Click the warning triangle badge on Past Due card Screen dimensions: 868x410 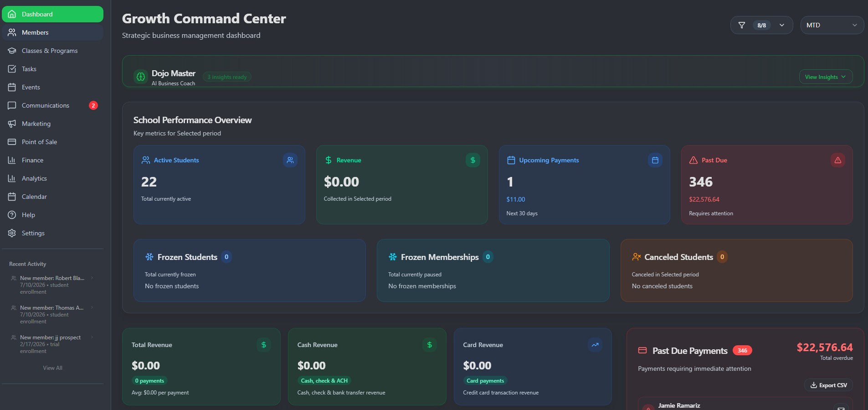(838, 160)
